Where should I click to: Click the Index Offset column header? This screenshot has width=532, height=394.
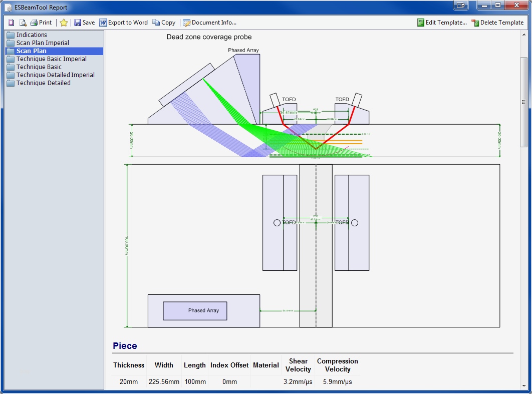coord(229,365)
